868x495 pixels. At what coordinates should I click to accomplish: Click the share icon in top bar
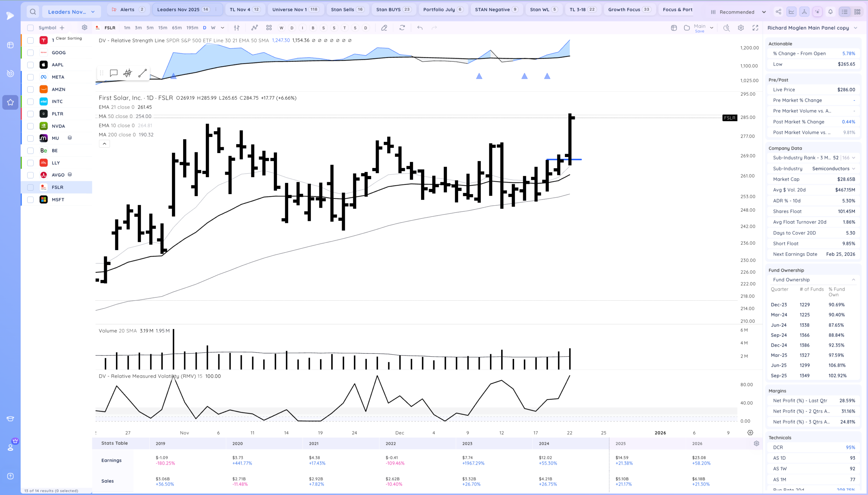778,12
